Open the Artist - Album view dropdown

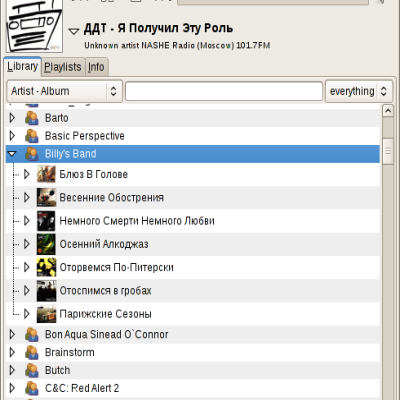point(65,91)
